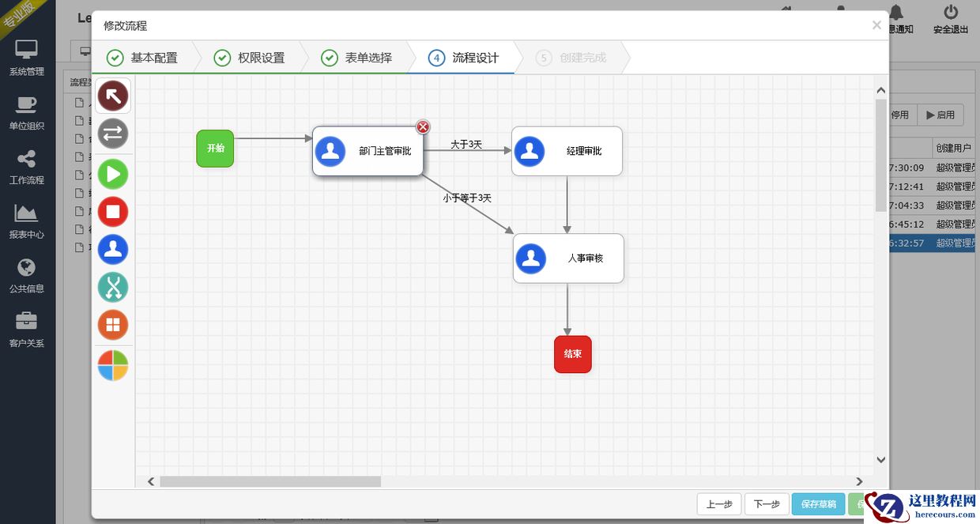Select the 经理审批 node
The width and height of the screenshot is (980, 524).
pyautogui.click(x=567, y=151)
